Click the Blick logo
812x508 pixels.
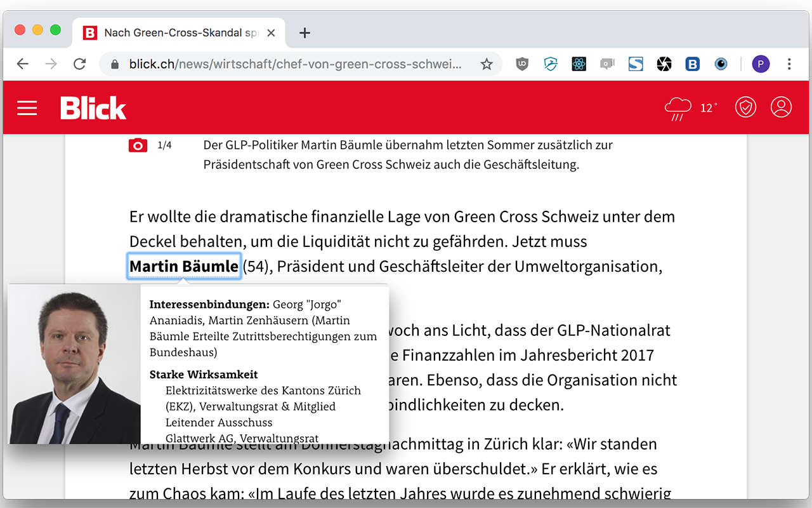(x=93, y=108)
